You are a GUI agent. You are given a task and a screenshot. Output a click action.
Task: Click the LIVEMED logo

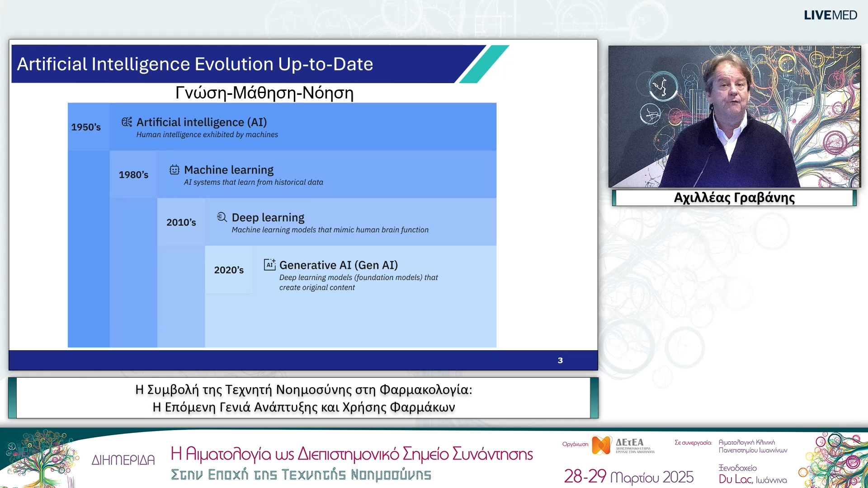pos(830,15)
